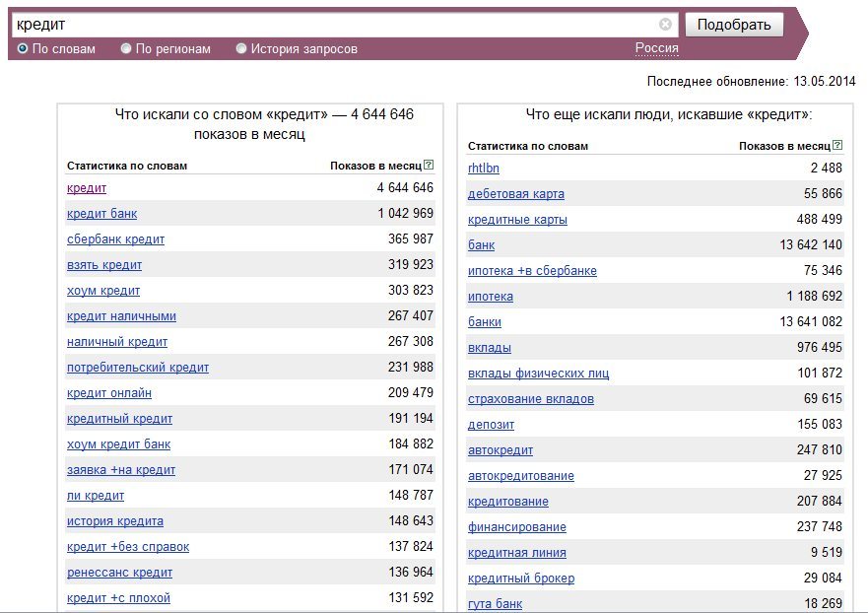
Task: Follow the 'ипотека +в сбербанке' link
Action: 533,271
